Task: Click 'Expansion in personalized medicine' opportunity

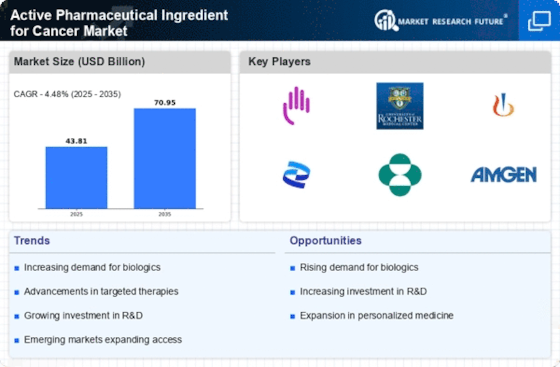Action: (x=376, y=316)
